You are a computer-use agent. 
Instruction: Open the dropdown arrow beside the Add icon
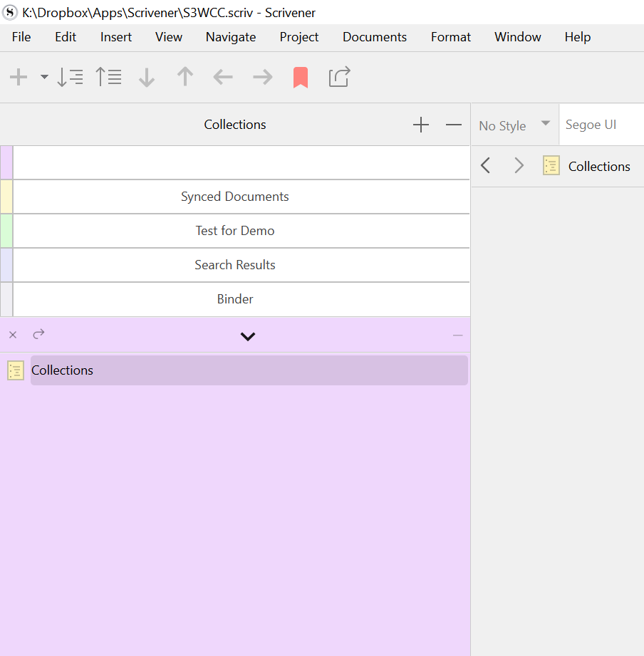[44, 77]
